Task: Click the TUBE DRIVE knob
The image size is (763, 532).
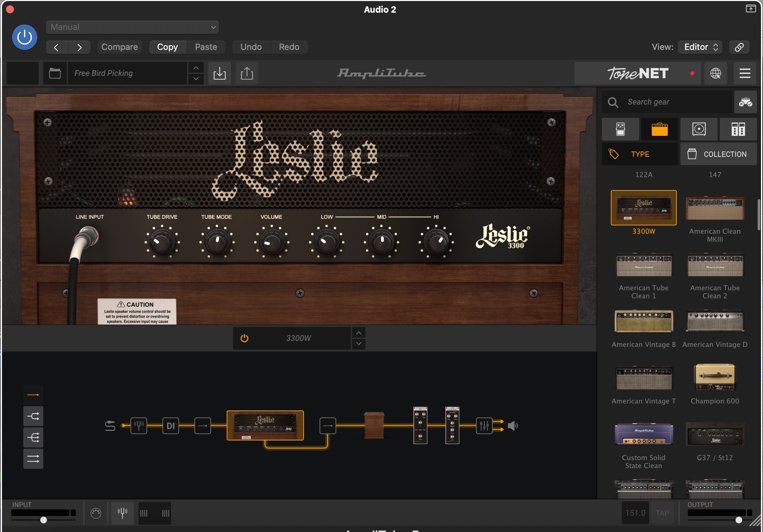Action: (162, 242)
